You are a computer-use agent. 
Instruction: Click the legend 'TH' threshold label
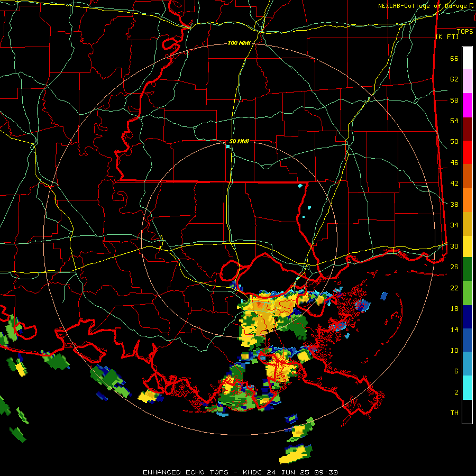tap(454, 413)
